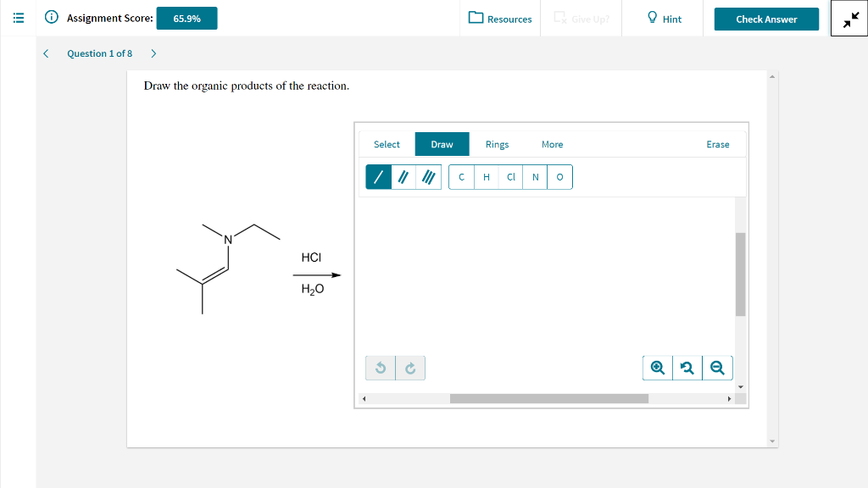
Task: Click the redo arrow icon
Action: pyautogui.click(x=410, y=368)
